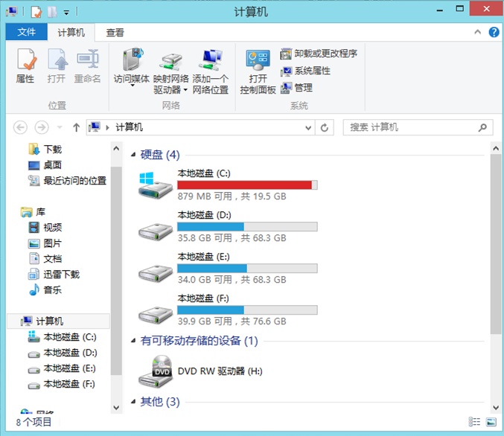504x436 pixels.
Task: Open 迅雷下载 in sidebar
Action: pos(54,275)
